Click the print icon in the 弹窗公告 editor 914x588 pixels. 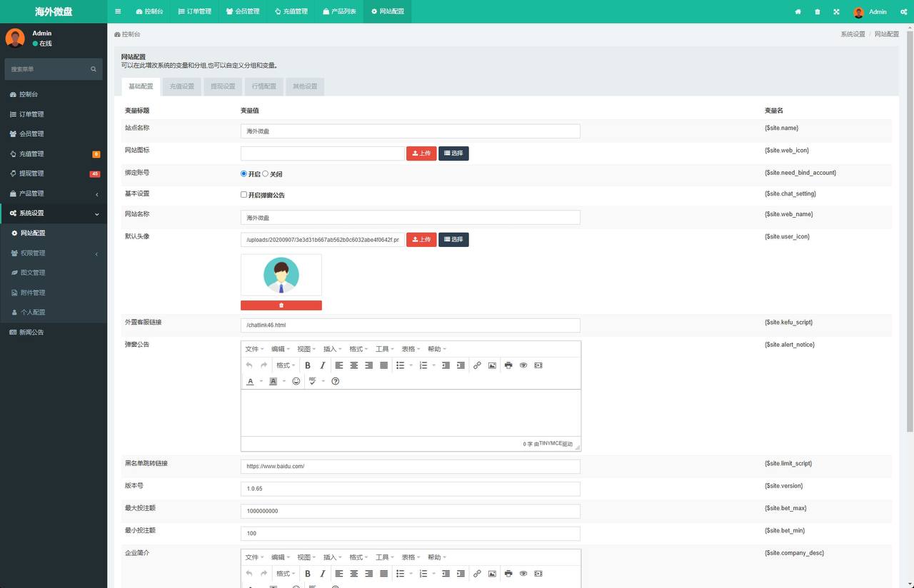(x=508, y=365)
